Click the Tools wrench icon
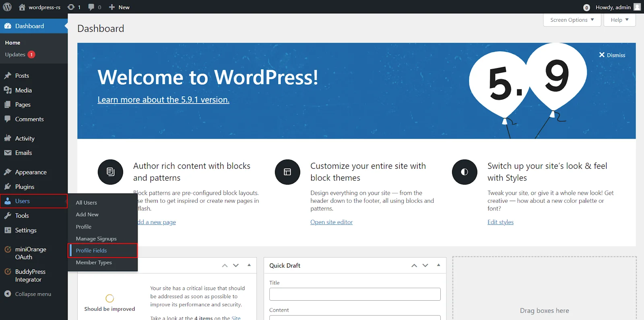 8,216
